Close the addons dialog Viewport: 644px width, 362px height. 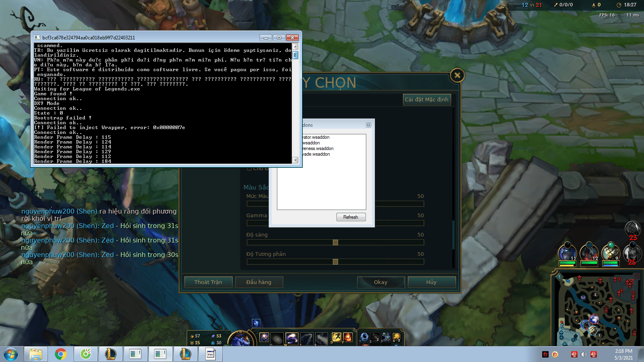click(368, 125)
